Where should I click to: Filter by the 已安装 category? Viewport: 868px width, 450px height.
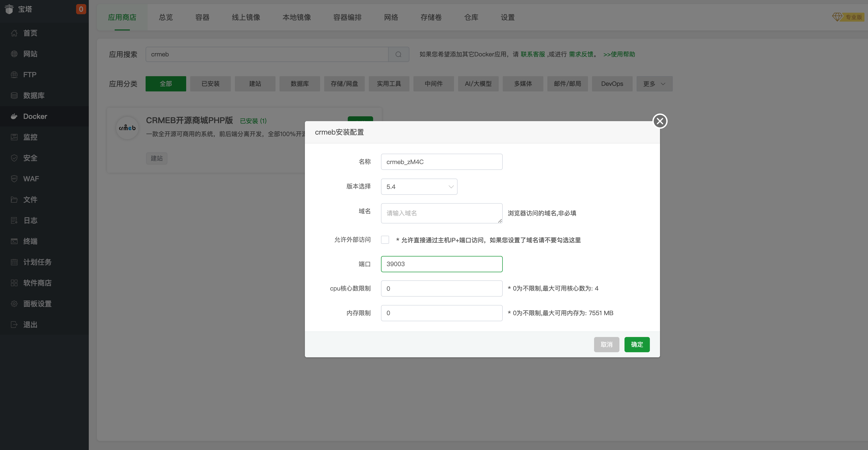pyautogui.click(x=210, y=84)
